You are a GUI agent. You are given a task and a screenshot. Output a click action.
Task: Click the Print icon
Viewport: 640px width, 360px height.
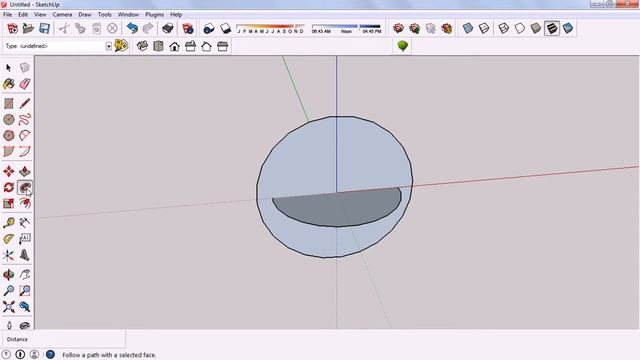(168, 28)
